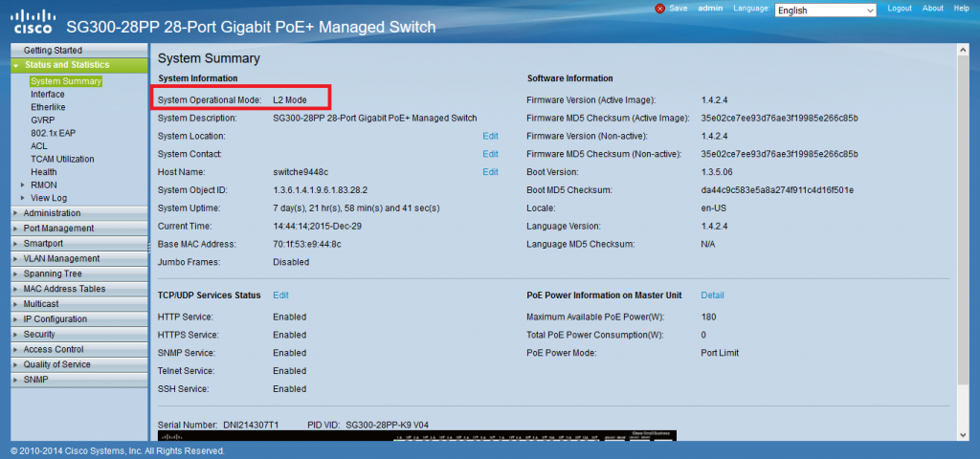Click the scrollbar down arrow
The height and width of the screenshot is (459, 980).
pos(963,434)
